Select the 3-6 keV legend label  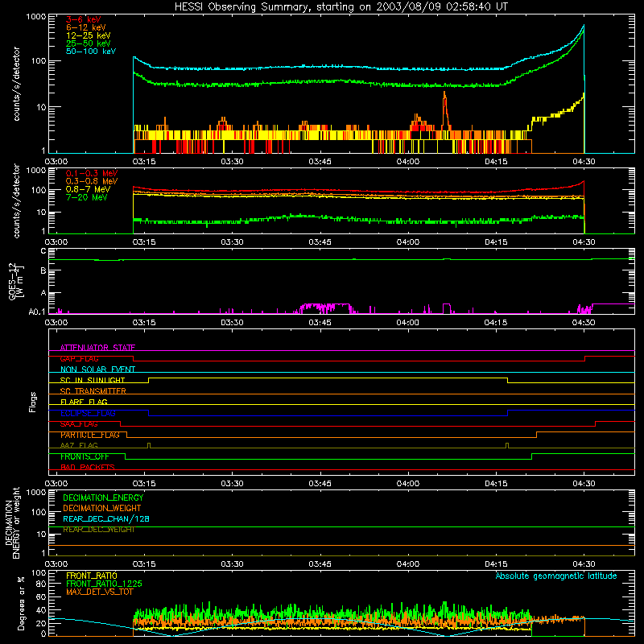point(83,19)
